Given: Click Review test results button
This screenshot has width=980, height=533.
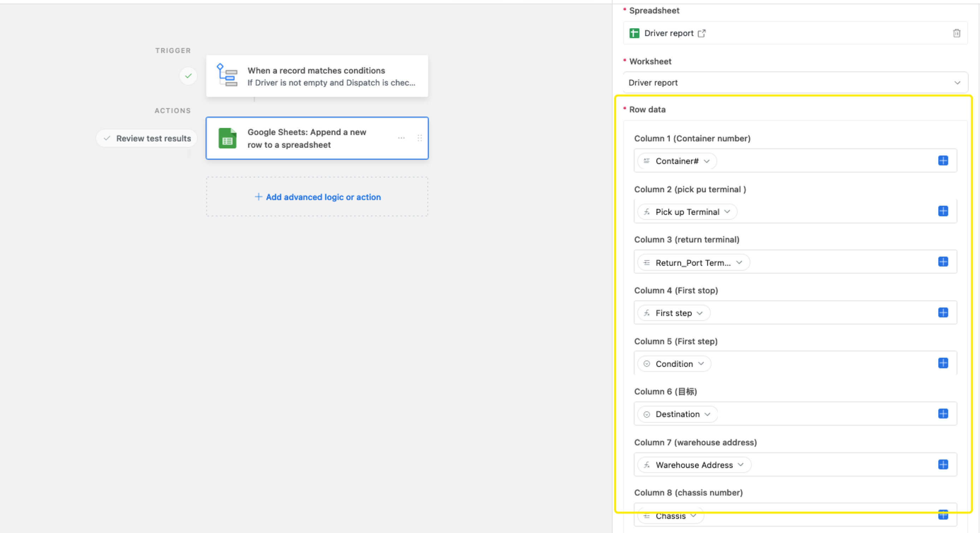Looking at the screenshot, I should [147, 138].
